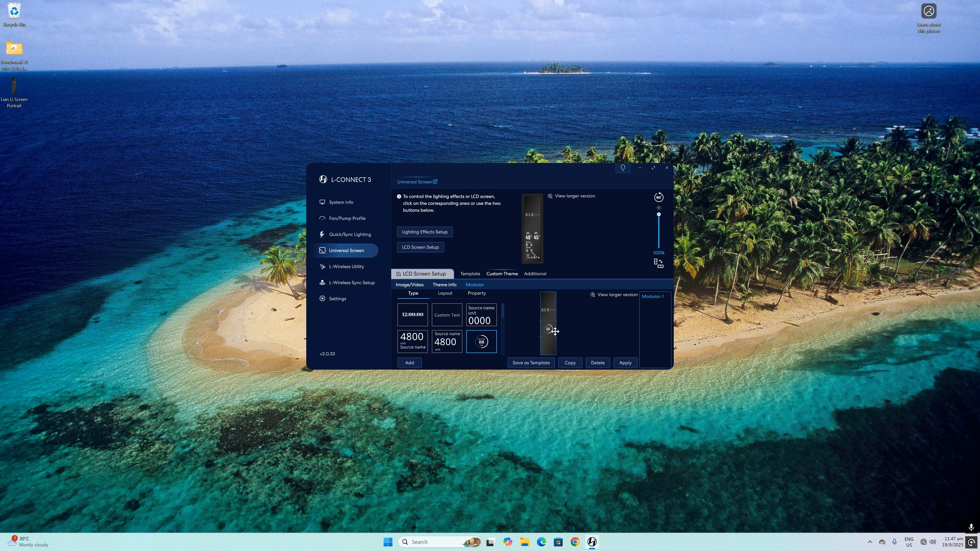Click magnifier icon beside lower View larger version
Image resolution: width=980 pixels, height=551 pixels.
(593, 295)
